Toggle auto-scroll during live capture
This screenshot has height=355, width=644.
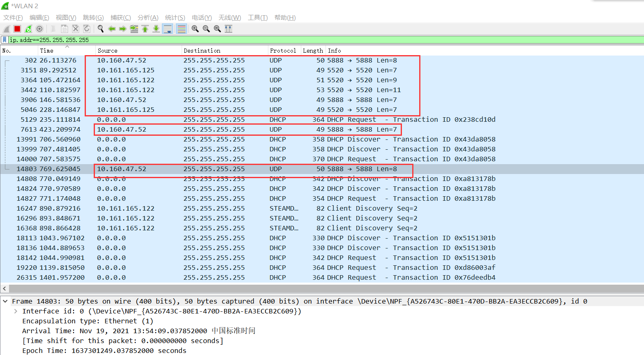168,29
